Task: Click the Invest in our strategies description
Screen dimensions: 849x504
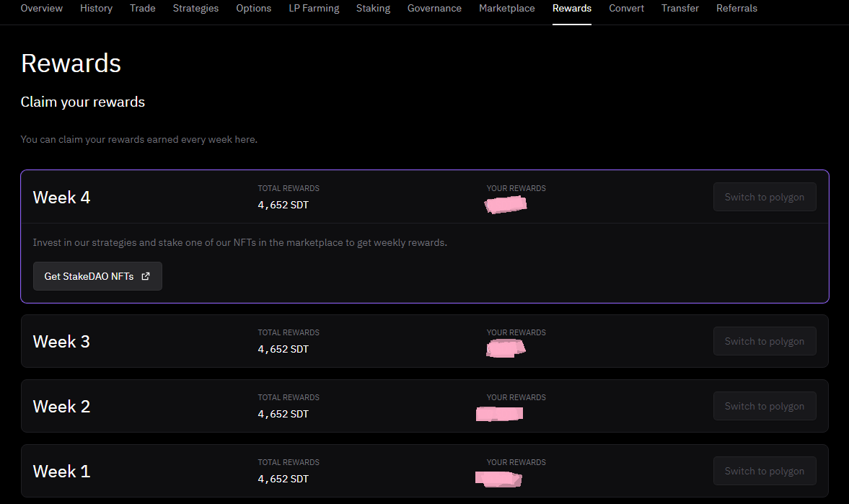Action: 240,242
